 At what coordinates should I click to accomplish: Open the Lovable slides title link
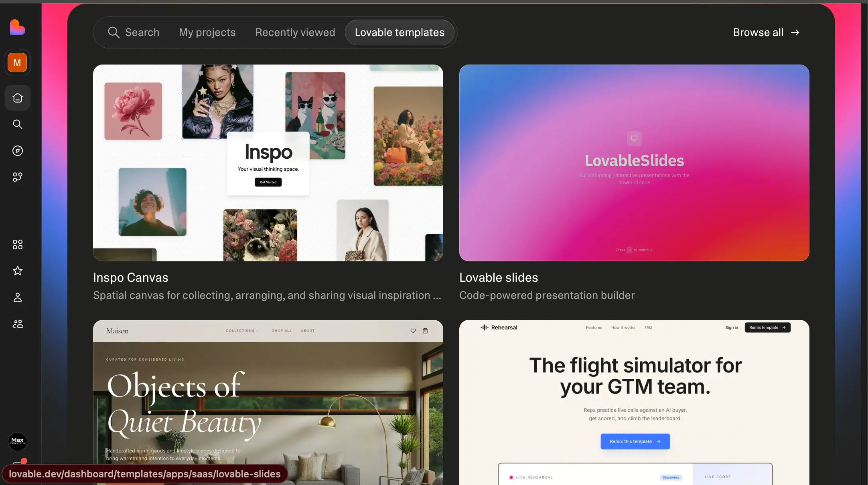click(499, 277)
